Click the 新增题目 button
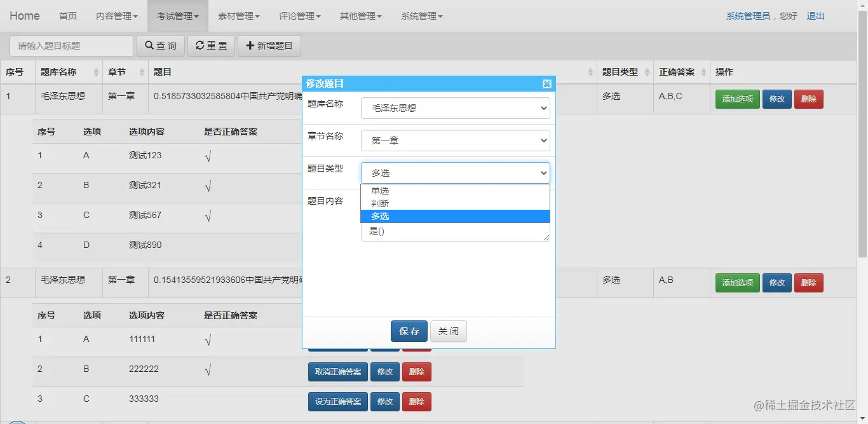The image size is (868, 424). [269, 46]
